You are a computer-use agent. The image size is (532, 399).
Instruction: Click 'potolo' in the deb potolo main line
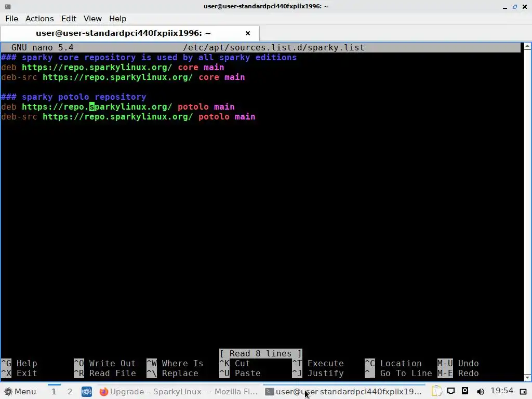[x=193, y=107]
